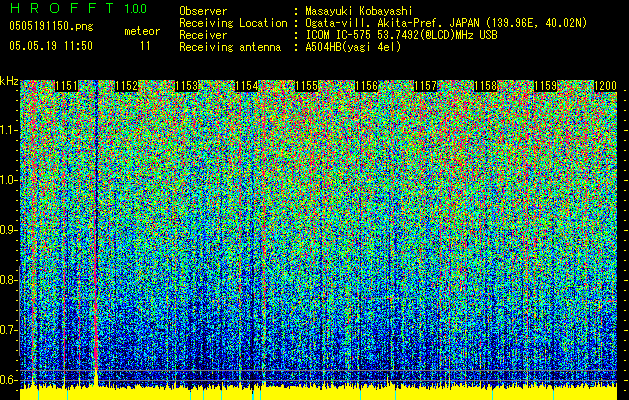
Task: Click the 05.05.19 11:50 date stamp
Action: click(50, 46)
